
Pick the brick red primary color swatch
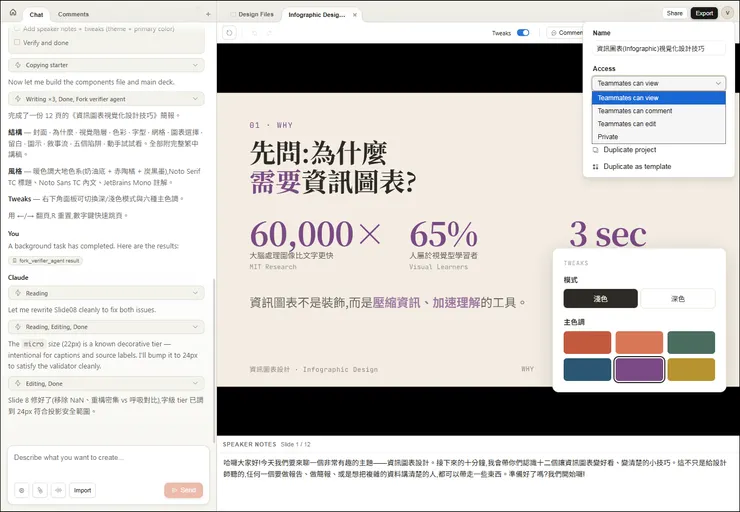[587, 343]
